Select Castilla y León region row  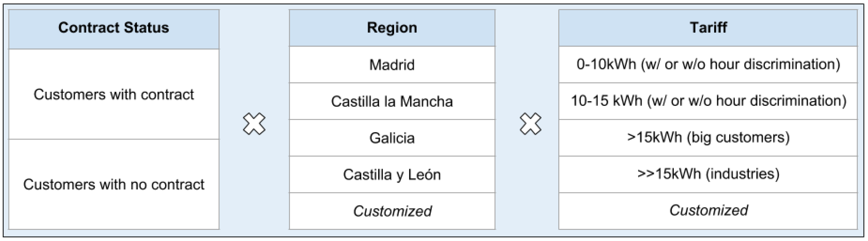(392, 174)
